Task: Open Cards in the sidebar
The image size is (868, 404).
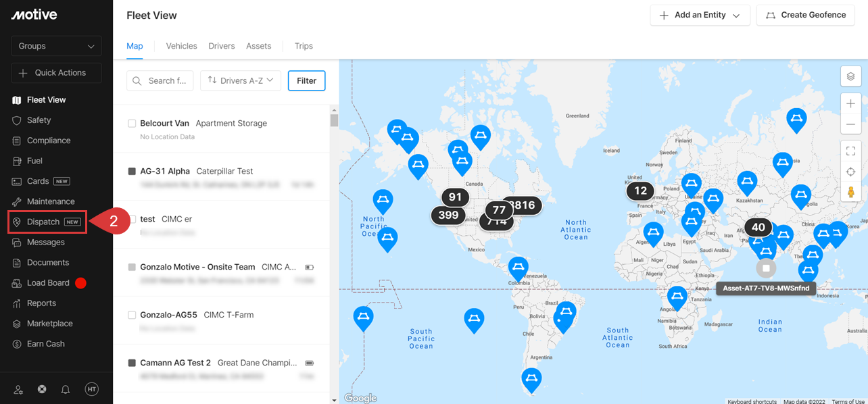Action: point(38,181)
